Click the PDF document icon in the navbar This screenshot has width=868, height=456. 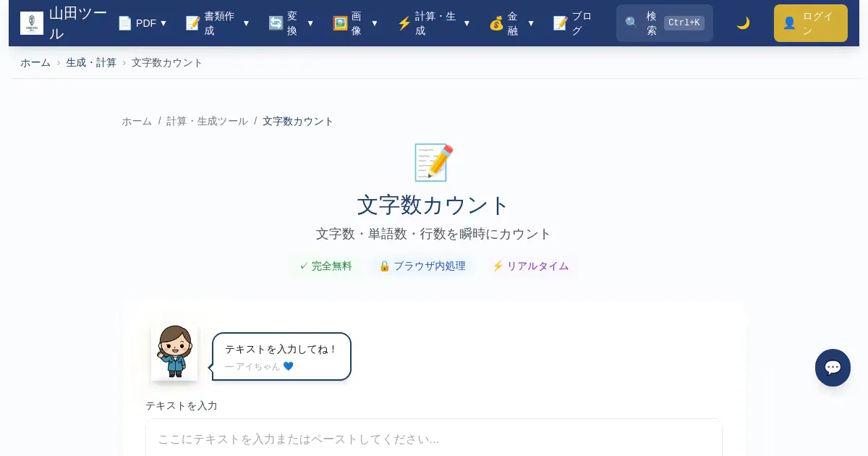coord(125,23)
